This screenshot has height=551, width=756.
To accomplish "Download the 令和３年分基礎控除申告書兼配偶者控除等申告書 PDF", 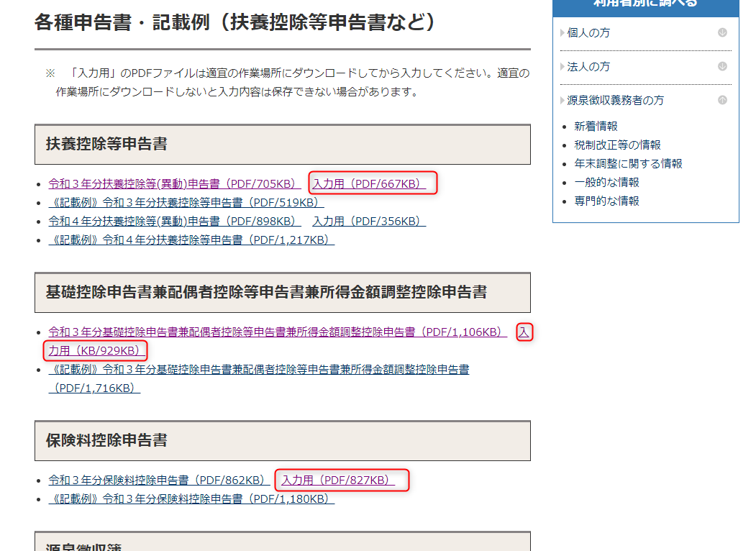I will [x=273, y=332].
